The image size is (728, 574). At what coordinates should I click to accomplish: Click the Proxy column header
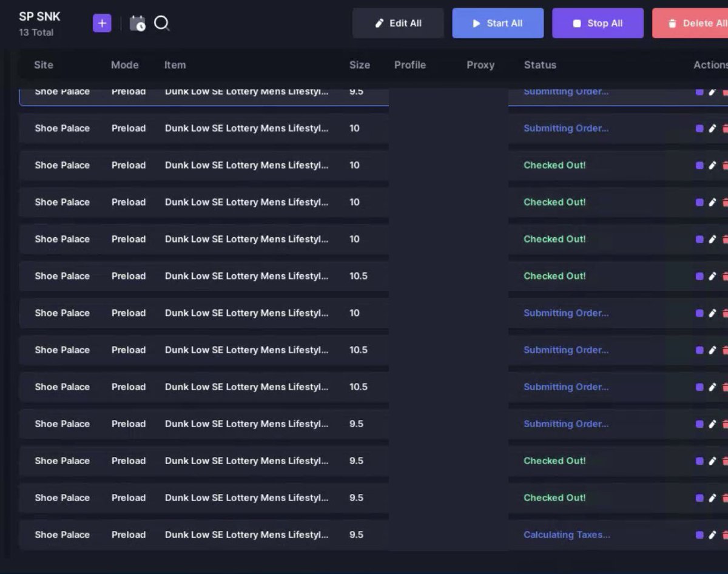pyautogui.click(x=480, y=65)
